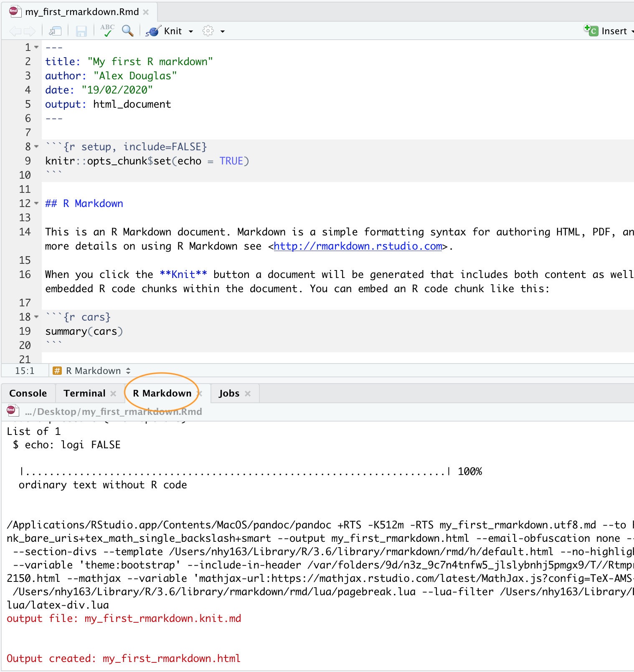This screenshot has height=672, width=634.
Task: Click the title line "My first R markdown"
Action: [x=129, y=61]
